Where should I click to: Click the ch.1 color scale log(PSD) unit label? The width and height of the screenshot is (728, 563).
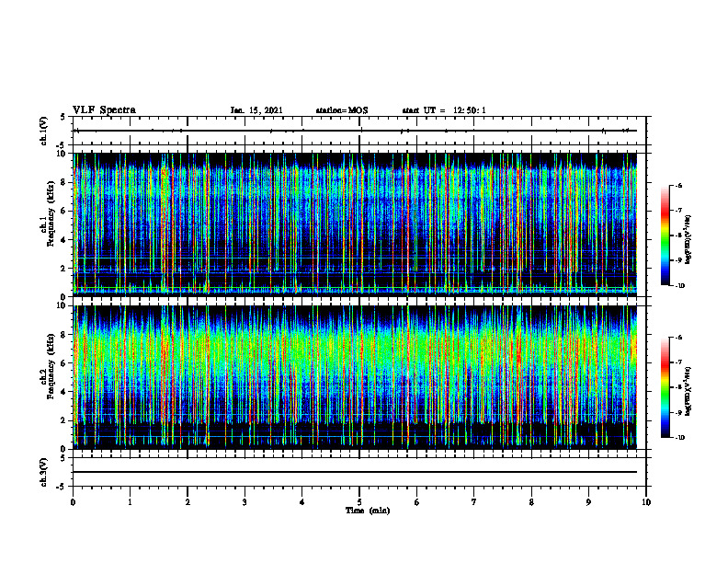[688, 240]
